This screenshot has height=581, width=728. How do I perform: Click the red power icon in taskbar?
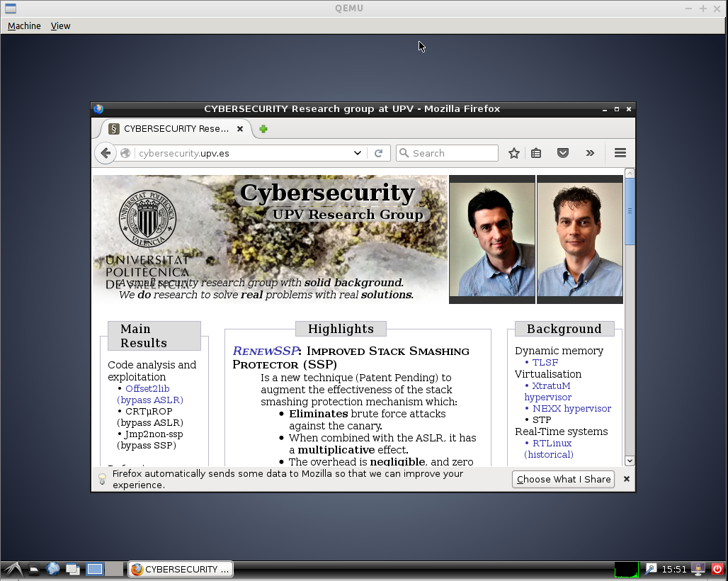coord(717,569)
